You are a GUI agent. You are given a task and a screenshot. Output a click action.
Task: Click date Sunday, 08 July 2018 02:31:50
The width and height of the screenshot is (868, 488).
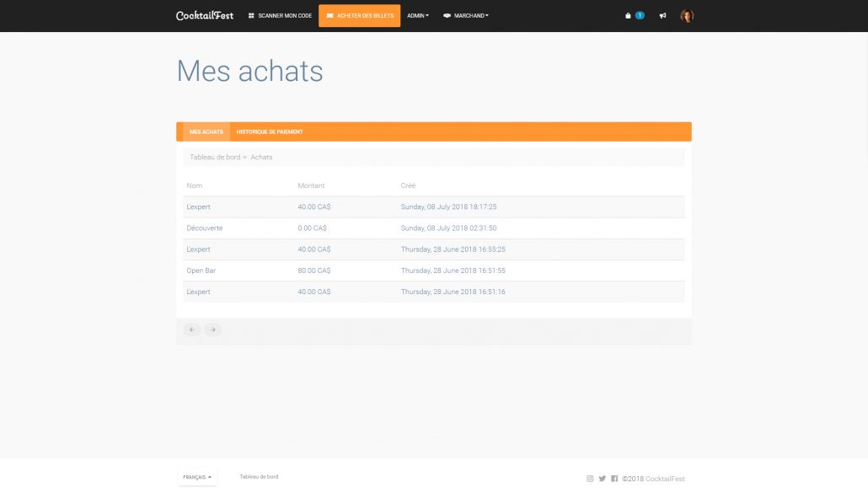(448, 228)
